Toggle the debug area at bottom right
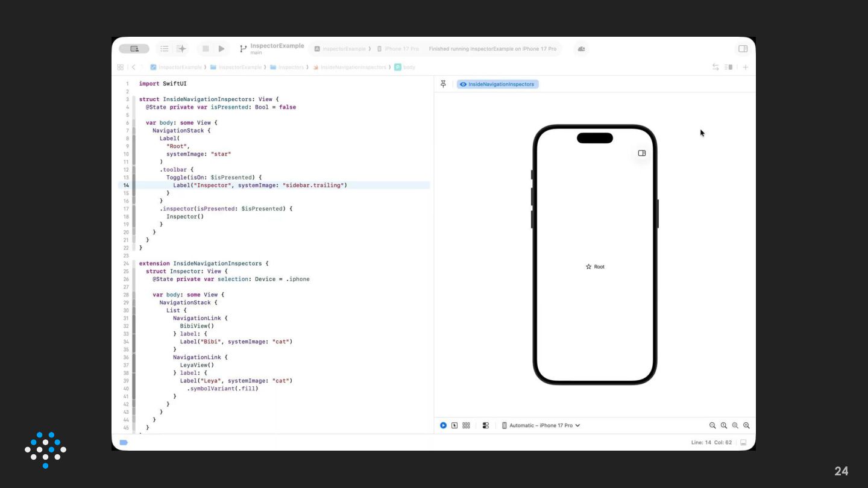The image size is (868, 488). point(743,442)
